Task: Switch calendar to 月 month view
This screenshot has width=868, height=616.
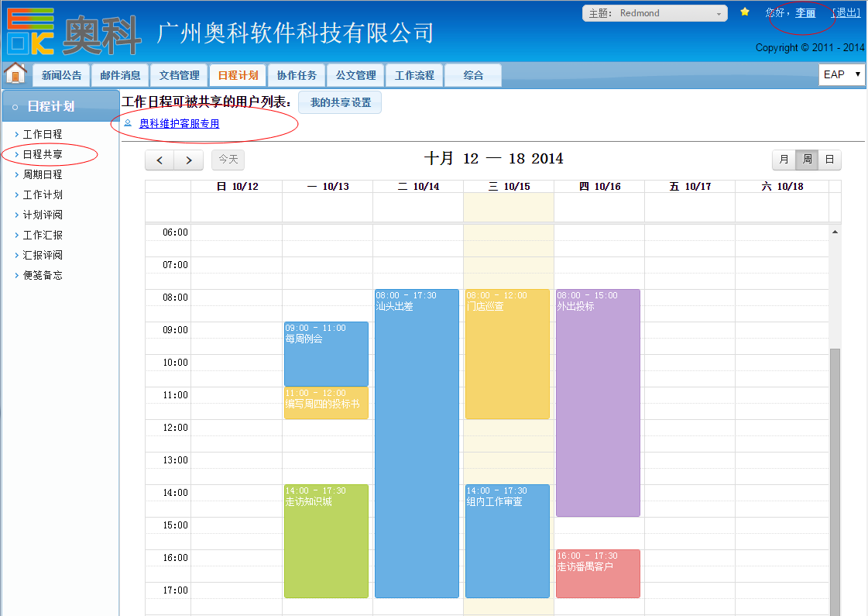Action: tap(784, 160)
